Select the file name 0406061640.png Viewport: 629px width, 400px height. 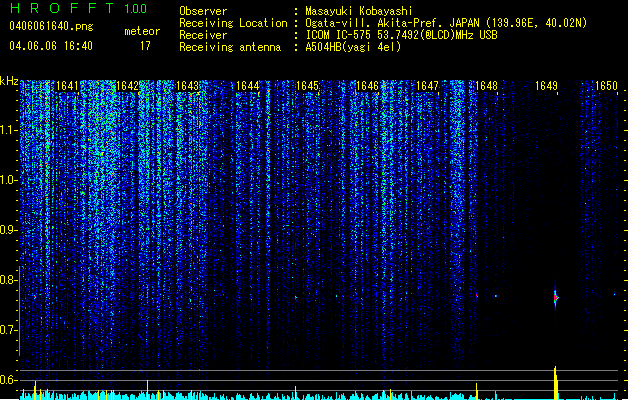[51, 27]
